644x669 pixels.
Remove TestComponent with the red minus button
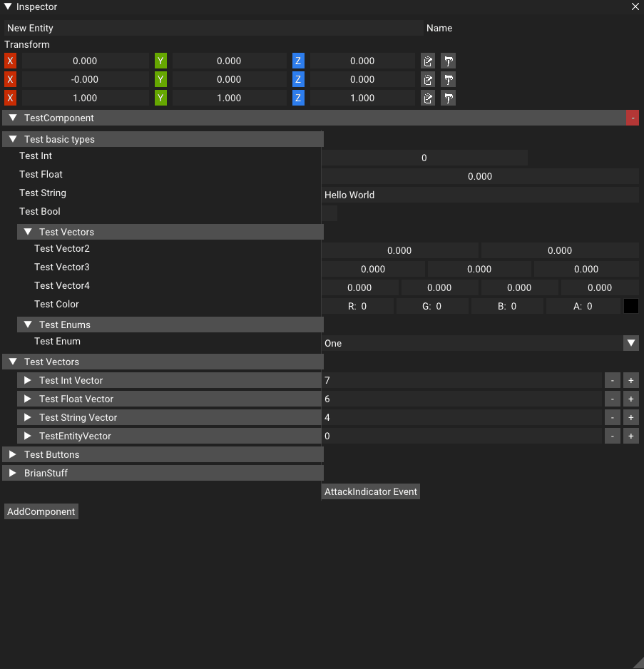pos(633,118)
